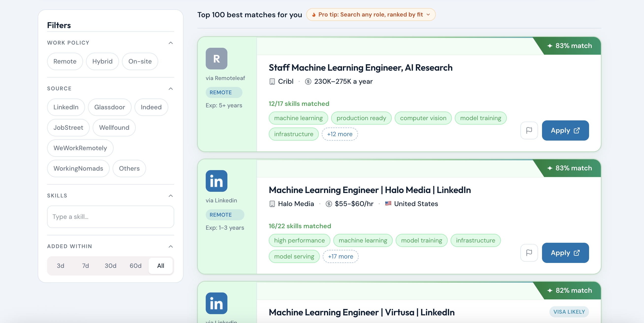Viewport: 644px width, 323px height.
Task: Toggle the JobStreet source filter
Action: click(68, 128)
